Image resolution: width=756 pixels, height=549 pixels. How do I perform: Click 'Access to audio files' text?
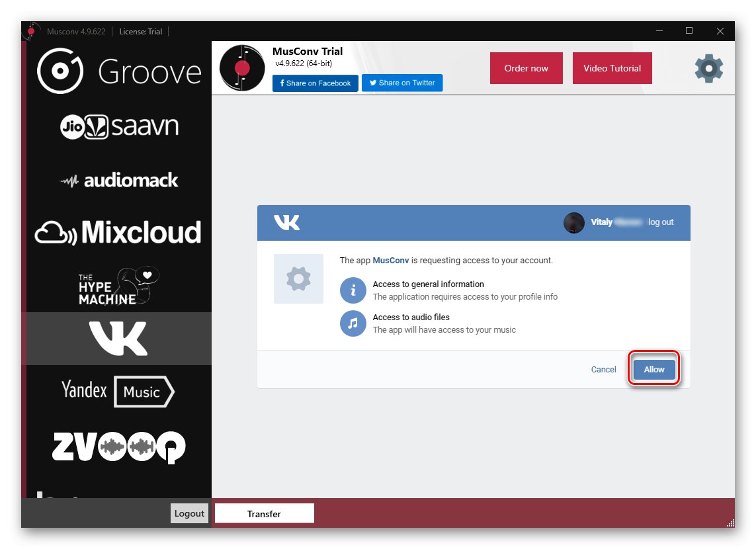click(411, 317)
